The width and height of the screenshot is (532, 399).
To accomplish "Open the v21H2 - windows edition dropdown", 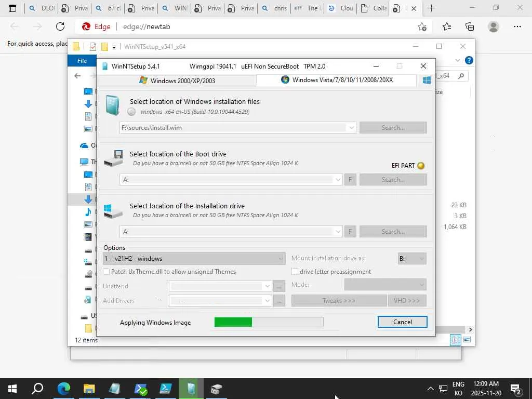I will pos(194,259).
